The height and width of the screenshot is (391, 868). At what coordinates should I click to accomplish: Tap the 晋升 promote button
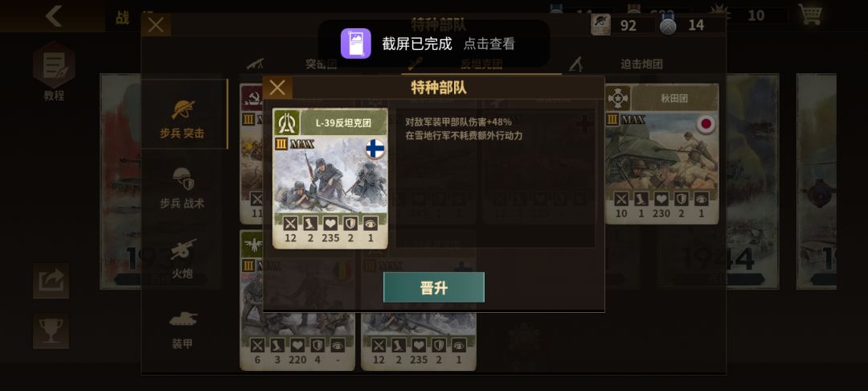433,287
